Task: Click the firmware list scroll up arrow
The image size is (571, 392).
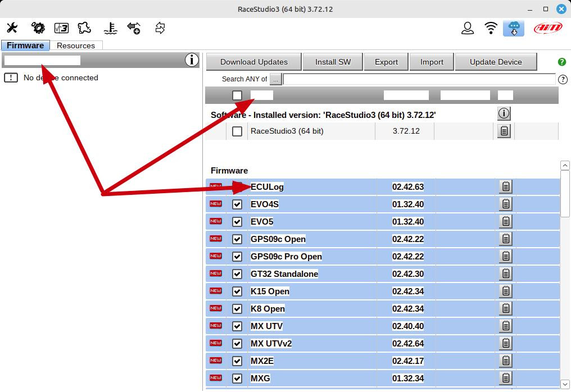Action: click(x=565, y=165)
